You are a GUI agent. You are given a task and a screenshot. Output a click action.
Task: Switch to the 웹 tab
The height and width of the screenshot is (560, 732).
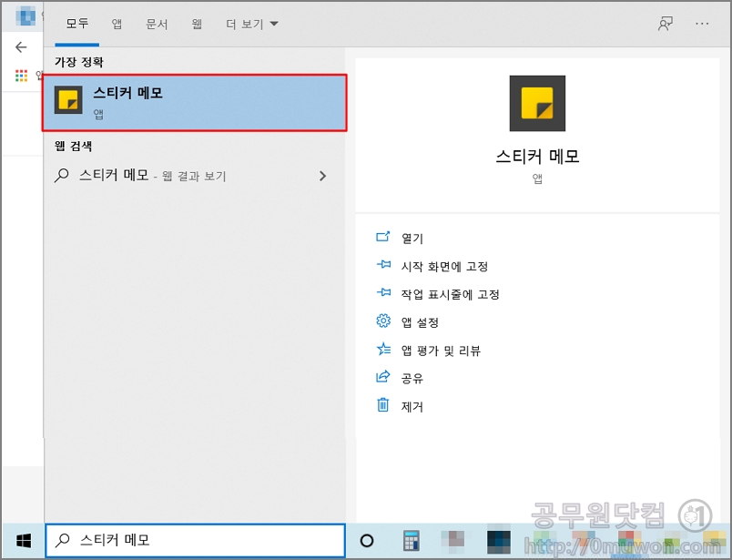(197, 24)
